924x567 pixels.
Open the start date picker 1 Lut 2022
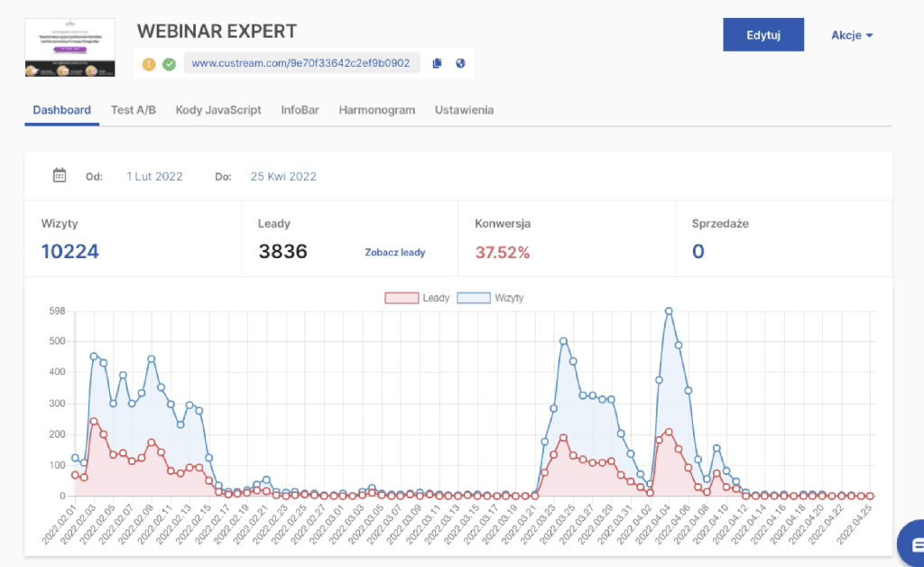[154, 176]
